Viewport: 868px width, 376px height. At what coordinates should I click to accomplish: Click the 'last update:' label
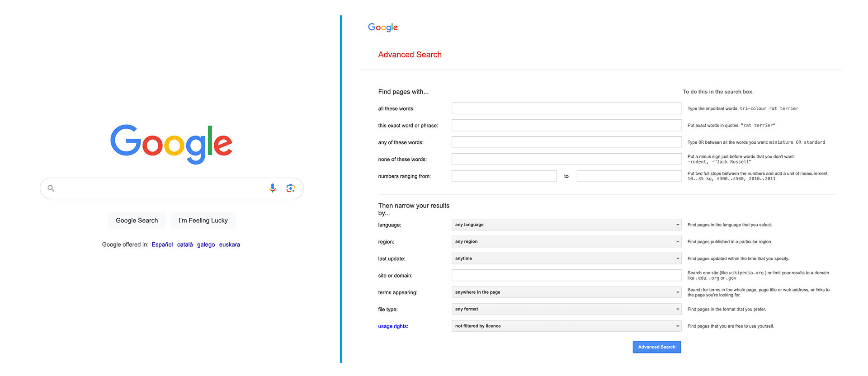point(392,259)
